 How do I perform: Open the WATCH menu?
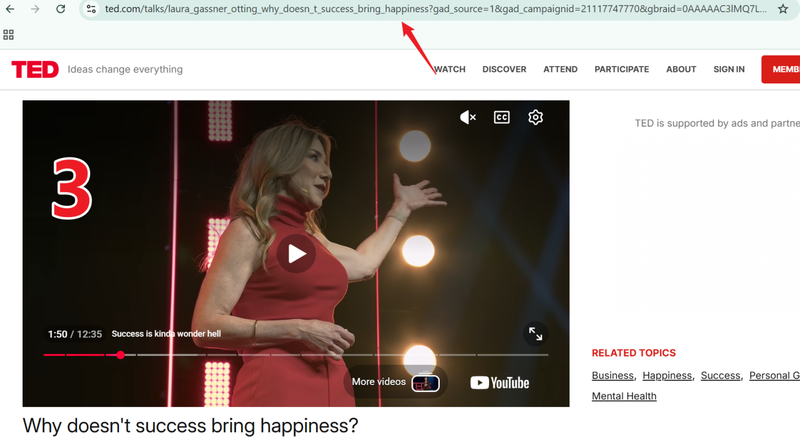pos(449,69)
